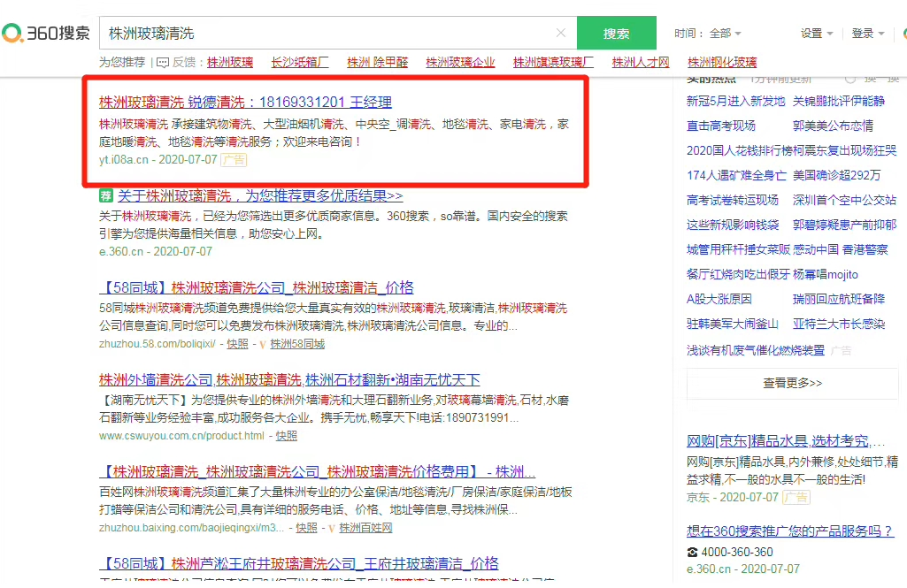The width and height of the screenshot is (907, 588).
Task: Select suggested search 株洲钢化玻璃
Action: [x=722, y=62]
